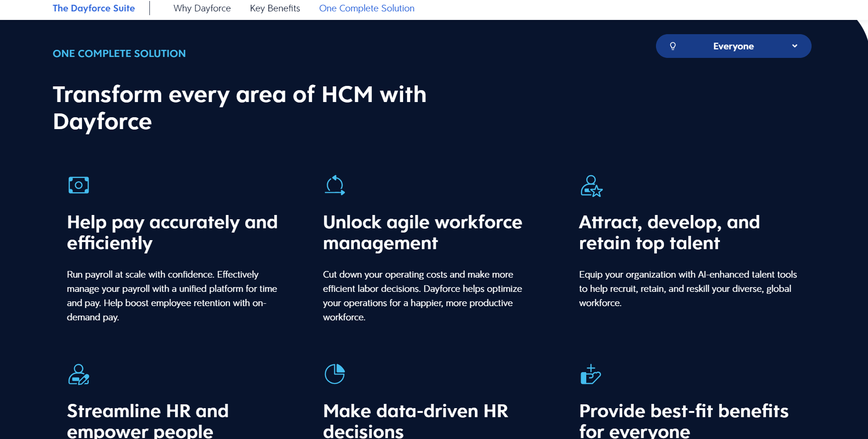Screen dimensions: 868x439
Task: Click the heading Make data-driven HR decisions
Action: point(416,420)
